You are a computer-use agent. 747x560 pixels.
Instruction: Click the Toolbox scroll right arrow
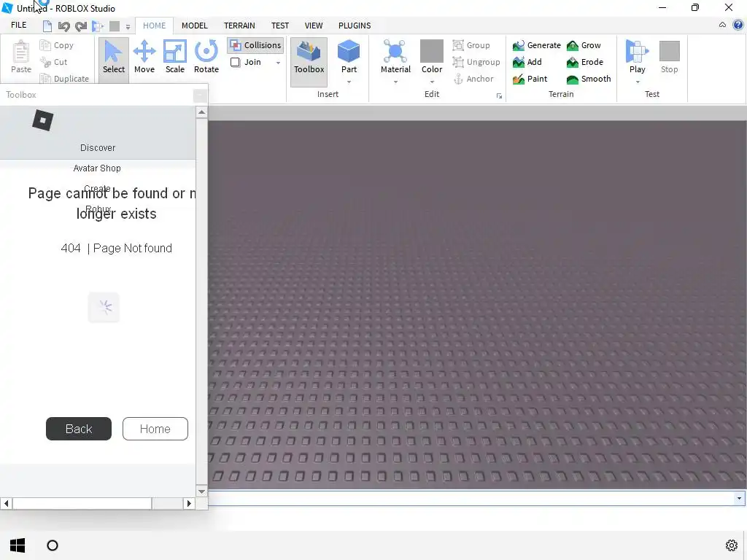[x=189, y=503]
